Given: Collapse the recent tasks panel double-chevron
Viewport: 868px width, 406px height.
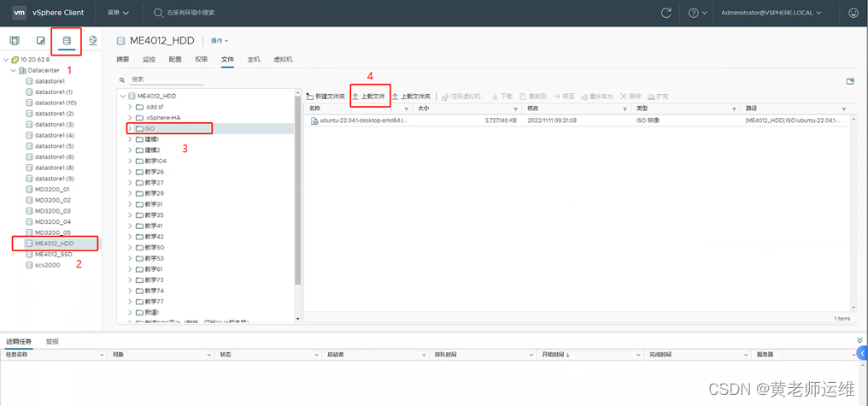Looking at the screenshot, I should (859, 340).
